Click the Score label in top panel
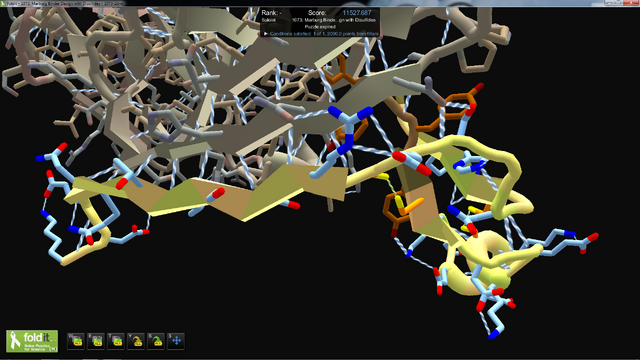 click(317, 13)
